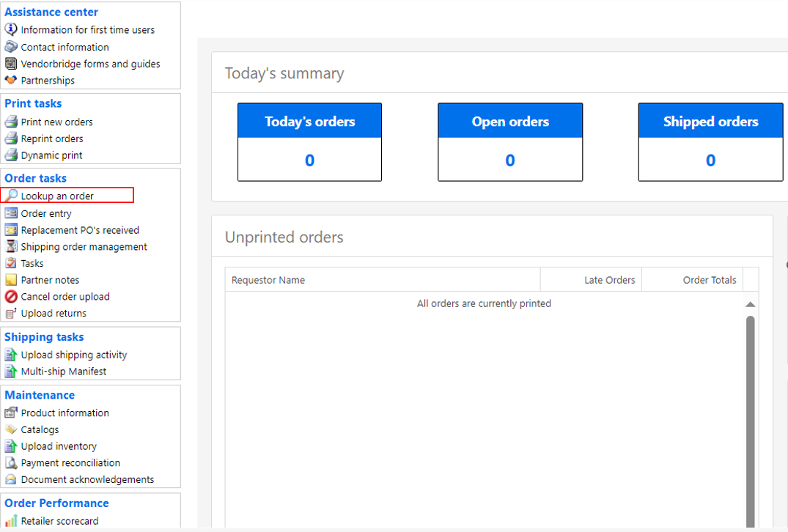Go to the Partnerships page link

click(x=48, y=81)
